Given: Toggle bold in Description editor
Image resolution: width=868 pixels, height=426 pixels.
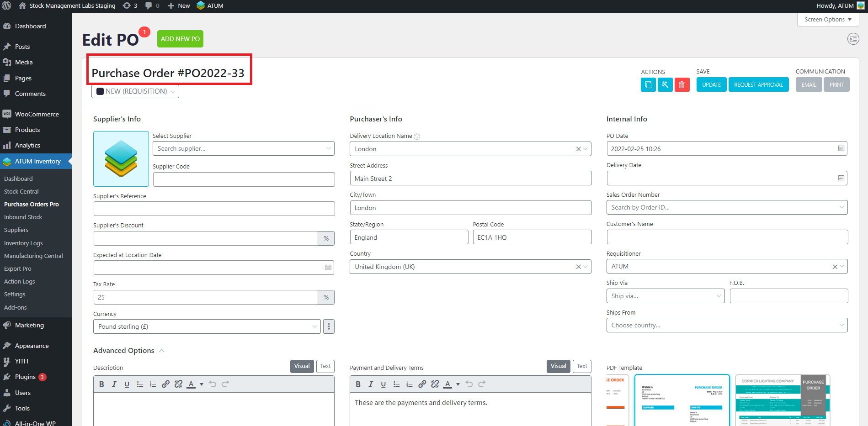Looking at the screenshot, I should [101, 384].
